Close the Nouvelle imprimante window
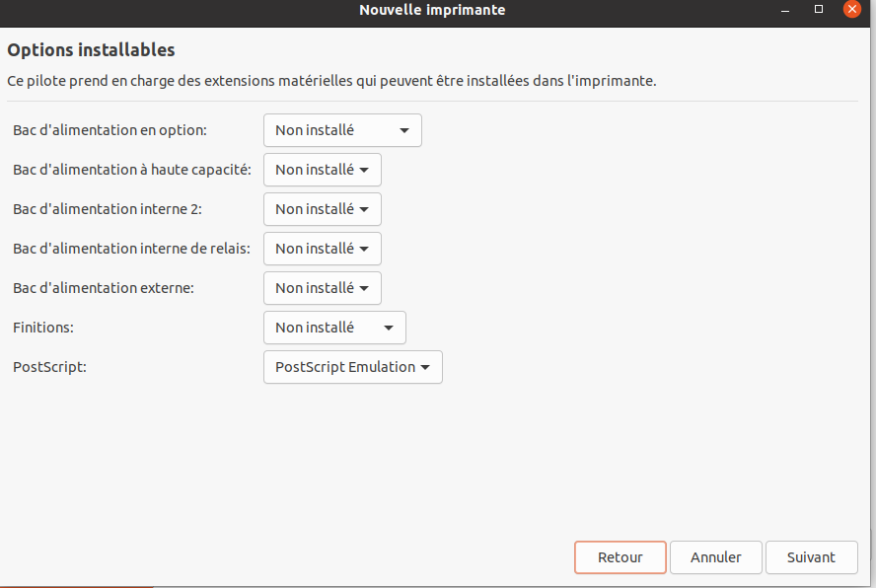 (x=852, y=9)
